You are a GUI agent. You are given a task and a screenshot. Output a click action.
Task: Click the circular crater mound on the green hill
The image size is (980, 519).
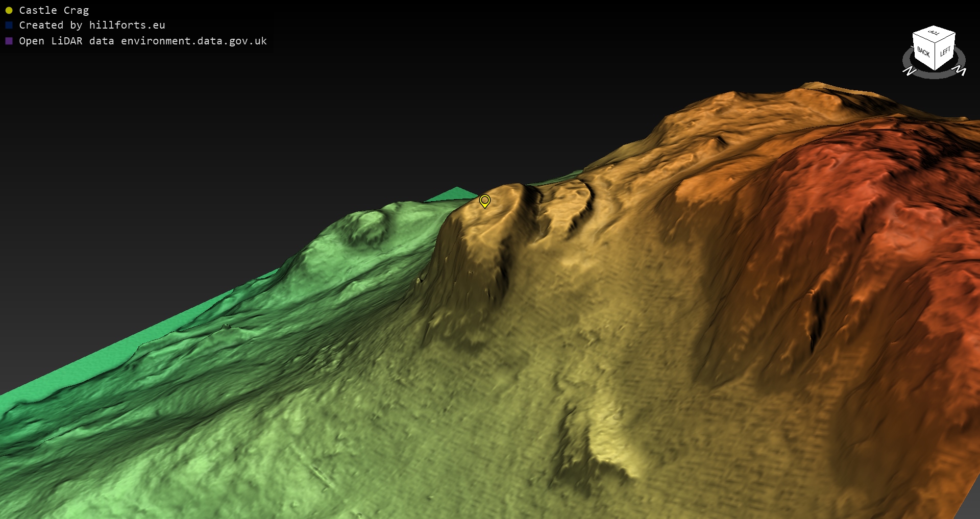(366, 228)
